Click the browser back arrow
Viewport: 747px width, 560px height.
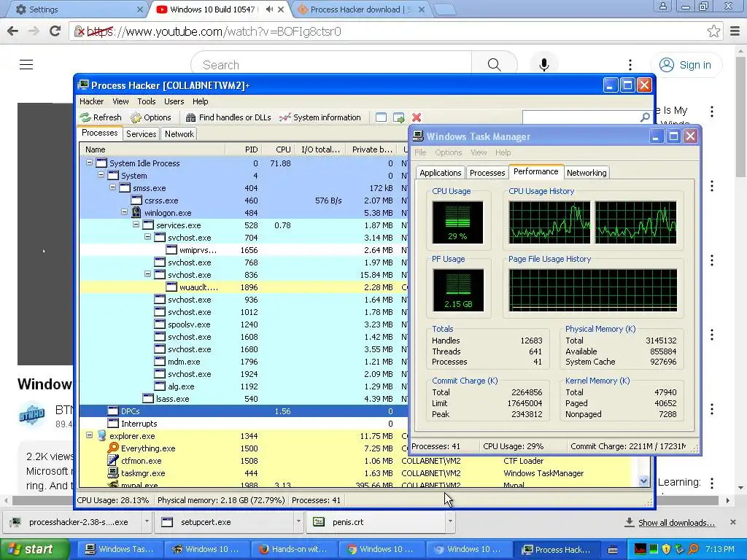click(13, 31)
